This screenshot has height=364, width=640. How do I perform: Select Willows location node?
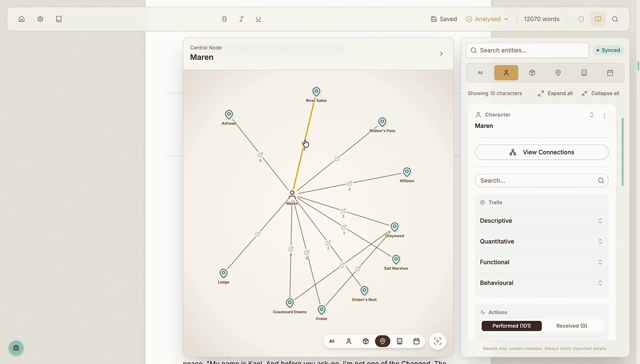click(x=407, y=172)
